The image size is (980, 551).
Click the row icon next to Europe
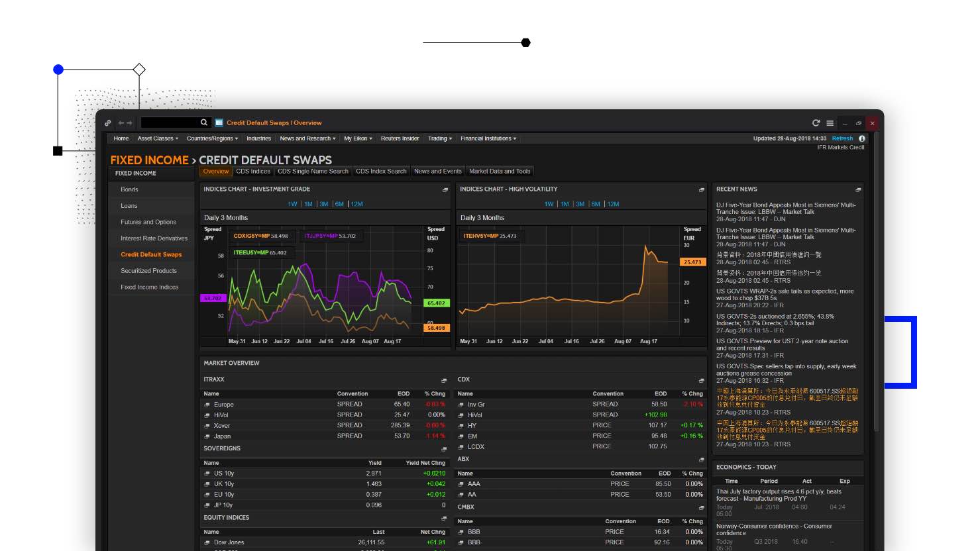[207, 405]
